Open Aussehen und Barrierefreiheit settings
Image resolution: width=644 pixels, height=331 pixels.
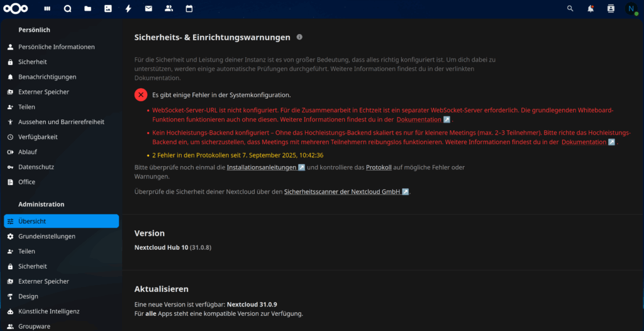(62, 121)
